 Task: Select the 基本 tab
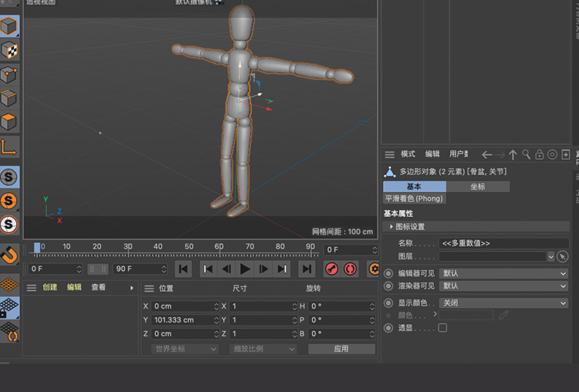coord(415,187)
